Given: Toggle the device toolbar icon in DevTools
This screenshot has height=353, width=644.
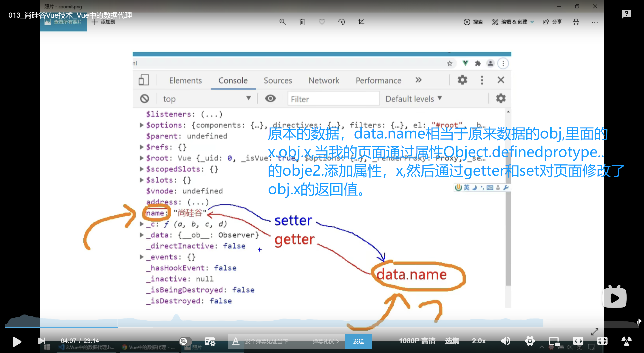Looking at the screenshot, I should [x=144, y=80].
